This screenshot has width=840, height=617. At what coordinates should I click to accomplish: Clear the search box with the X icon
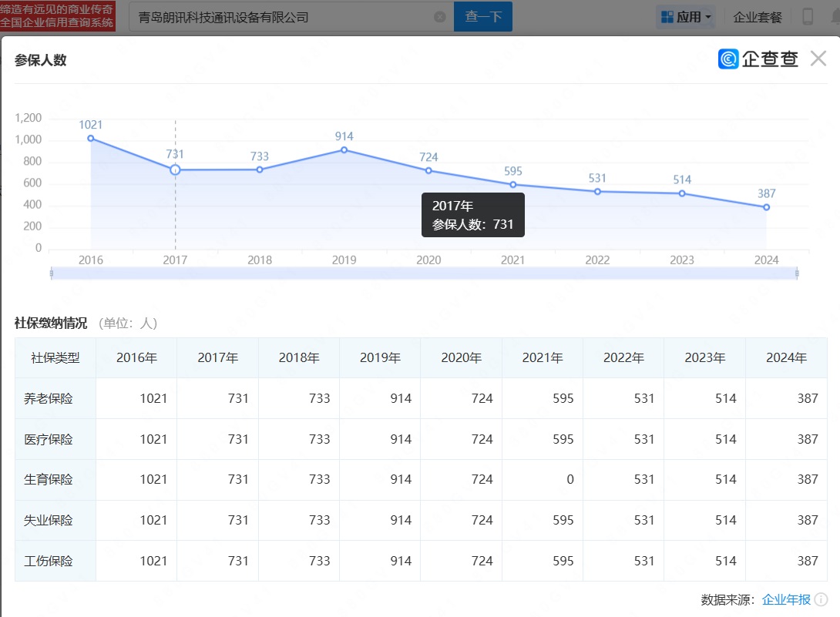tap(439, 17)
